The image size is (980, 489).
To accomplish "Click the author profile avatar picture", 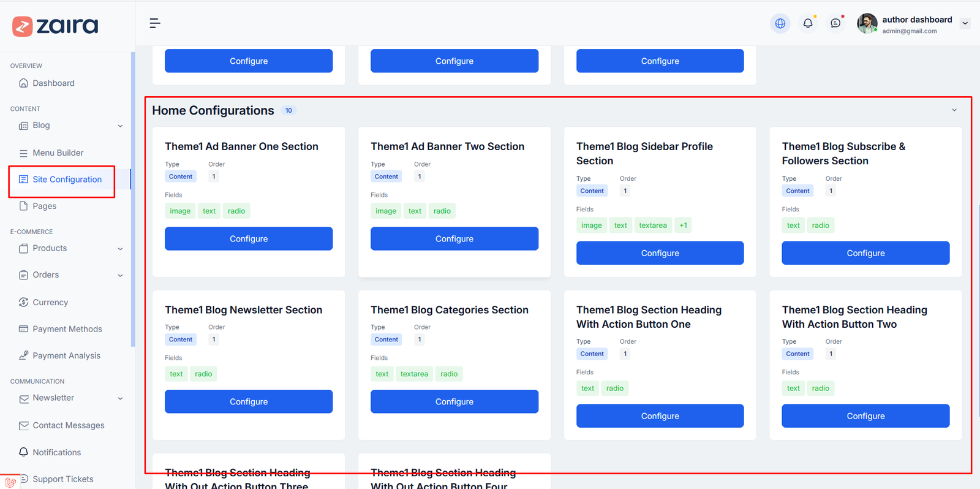I will (x=867, y=23).
